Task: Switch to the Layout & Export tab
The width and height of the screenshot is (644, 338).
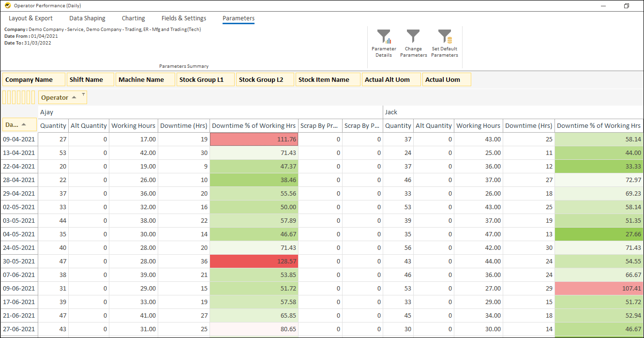Action: (30, 18)
